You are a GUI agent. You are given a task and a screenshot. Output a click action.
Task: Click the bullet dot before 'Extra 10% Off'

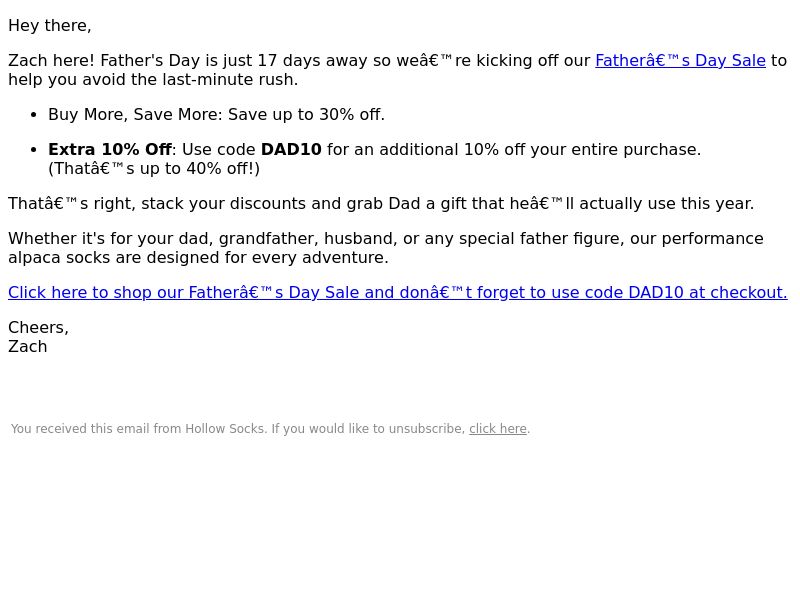(x=34, y=150)
